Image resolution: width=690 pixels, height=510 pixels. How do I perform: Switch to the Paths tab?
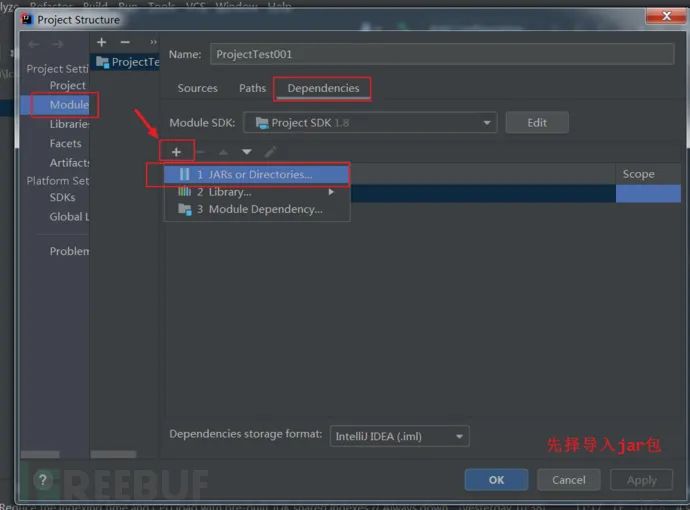click(x=252, y=88)
